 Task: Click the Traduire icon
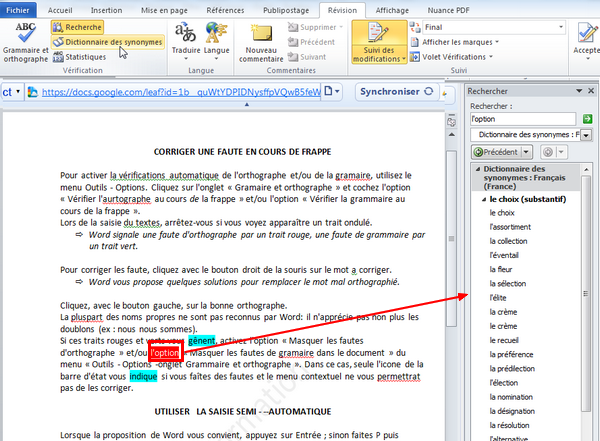(186, 32)
